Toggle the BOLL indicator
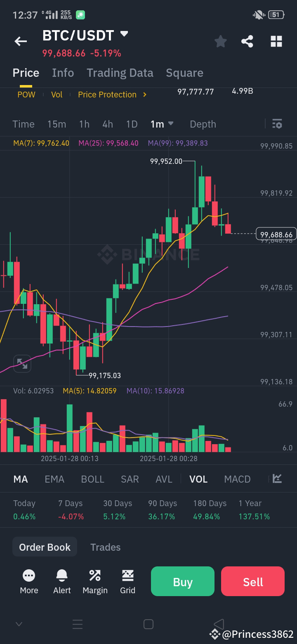The width and height of the screenshot is (297, 644). pyautogui.click(x=92, y=479)
